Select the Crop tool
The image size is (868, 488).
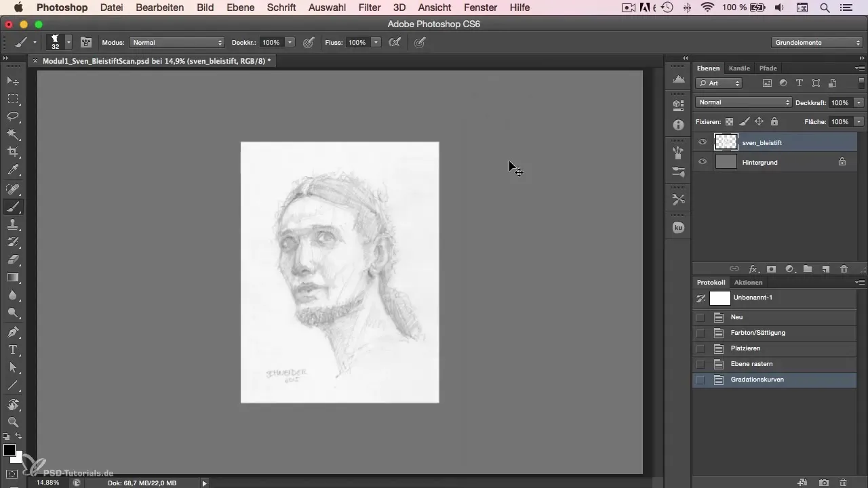pos(13,152)
